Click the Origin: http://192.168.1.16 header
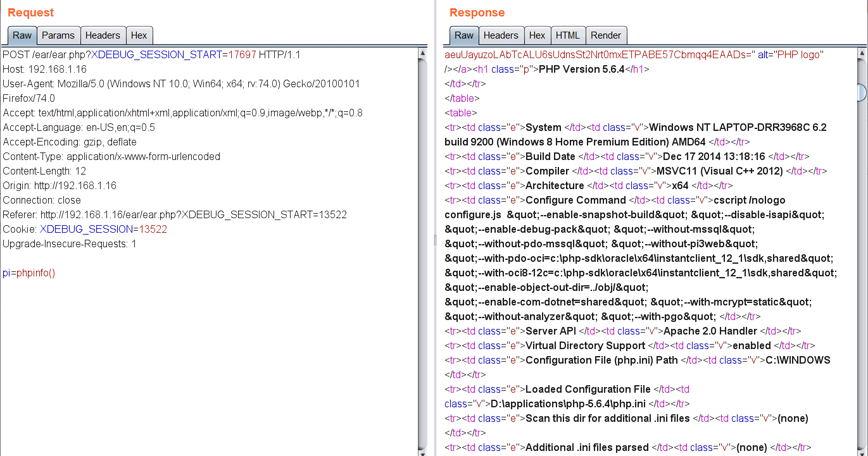Viewport: 868px width, 456px height. (59, 185)
